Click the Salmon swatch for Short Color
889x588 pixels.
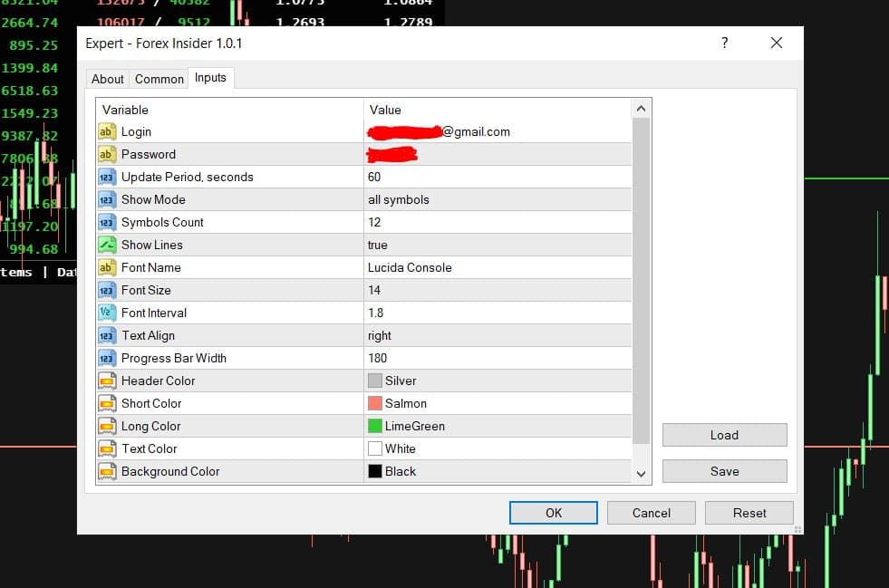[x=379, y=403]
